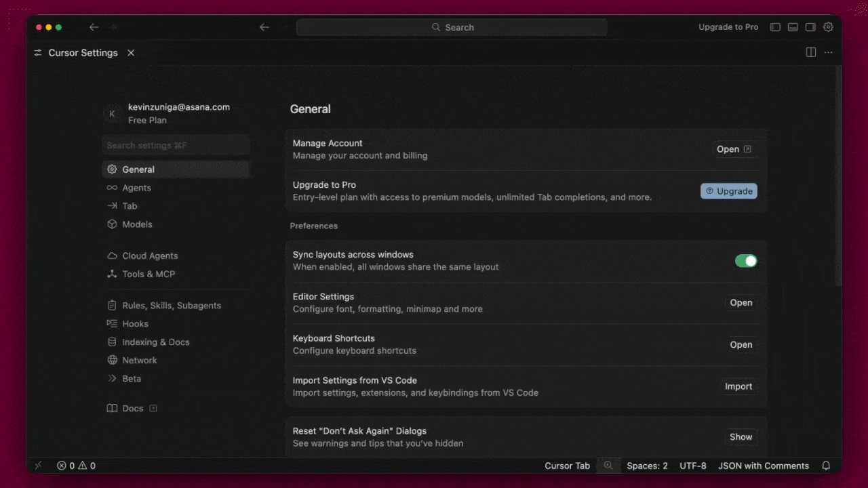Click the top Search command bar
The height and width of the screenshot is (488, 868).
pos(452,27)
